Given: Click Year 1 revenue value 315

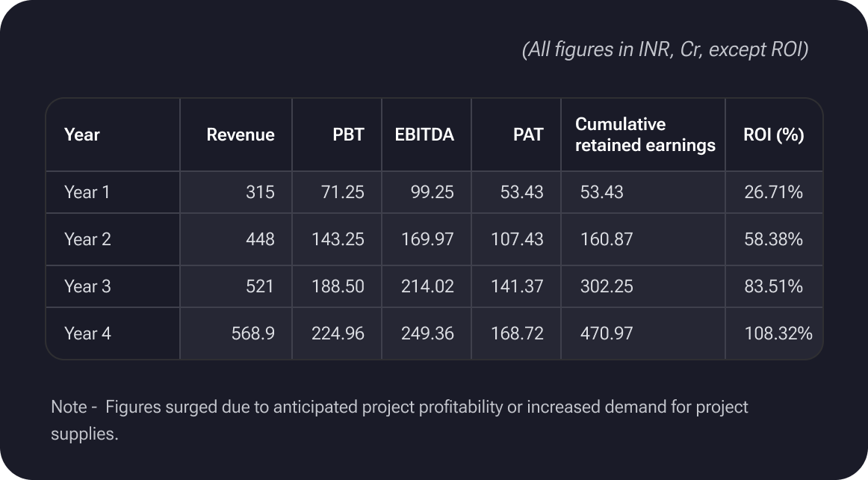Looking at the screenshot, I should pos(260,192).
